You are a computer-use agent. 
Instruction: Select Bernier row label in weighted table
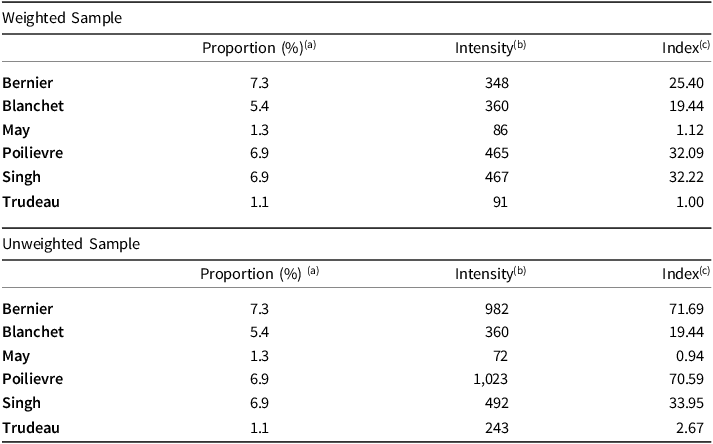point(28,83)
